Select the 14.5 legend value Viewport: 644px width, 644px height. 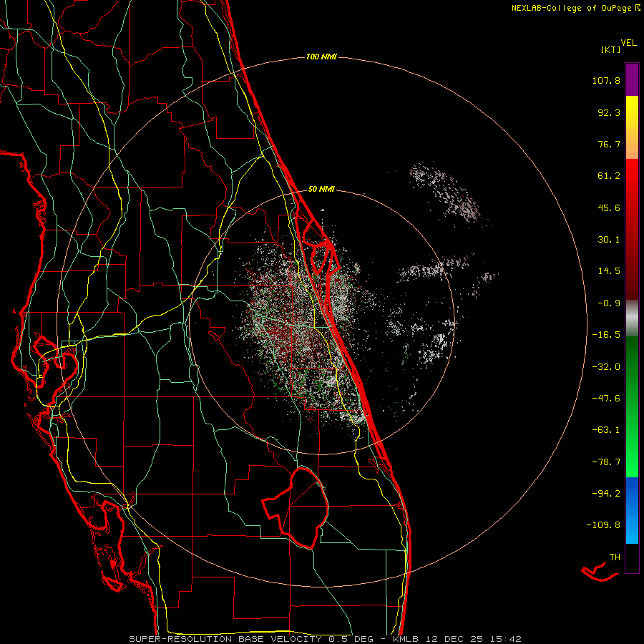click(x=609, y=271)
